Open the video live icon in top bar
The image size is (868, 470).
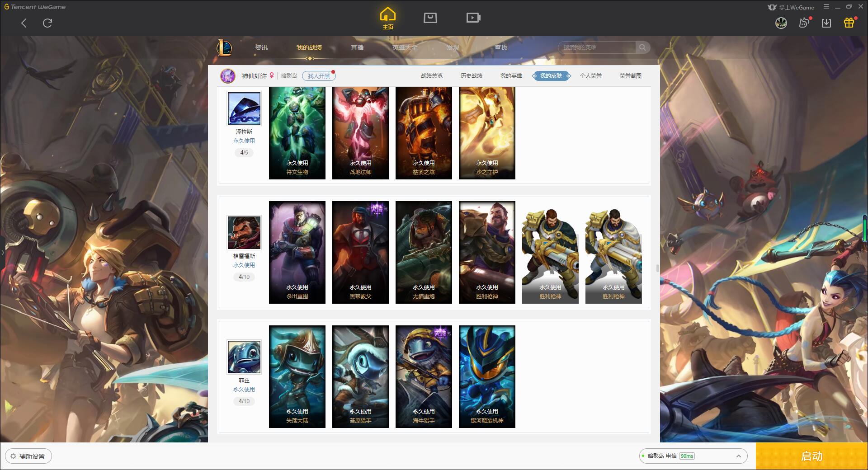(473, 18)
